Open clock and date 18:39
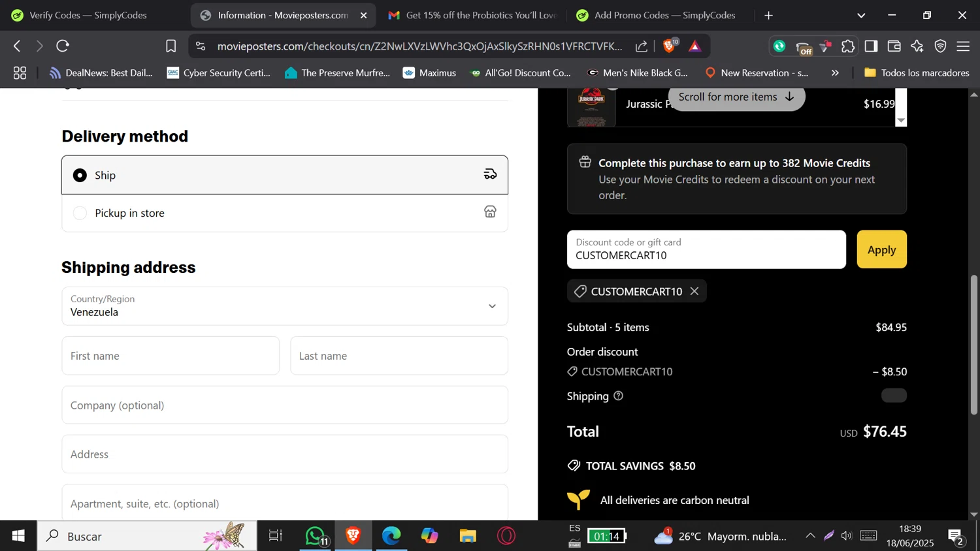The height and width of the screenshot is (551, 980). (x=909, y=536)
